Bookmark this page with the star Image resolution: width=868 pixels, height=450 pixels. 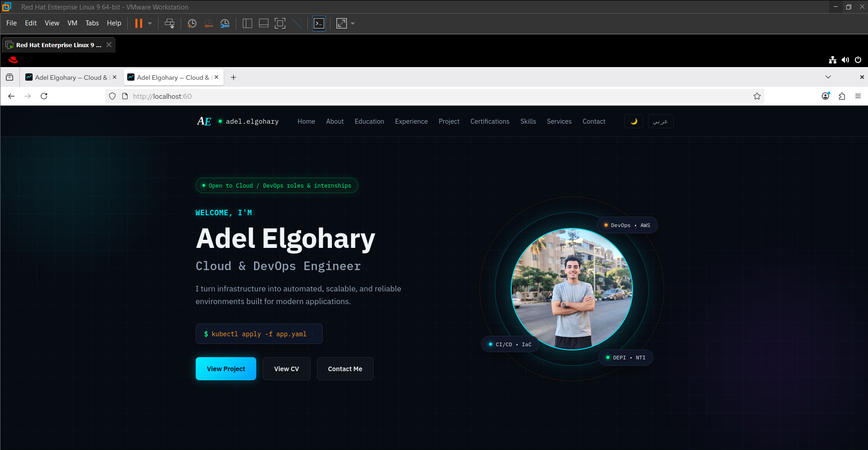coord(757,96)
